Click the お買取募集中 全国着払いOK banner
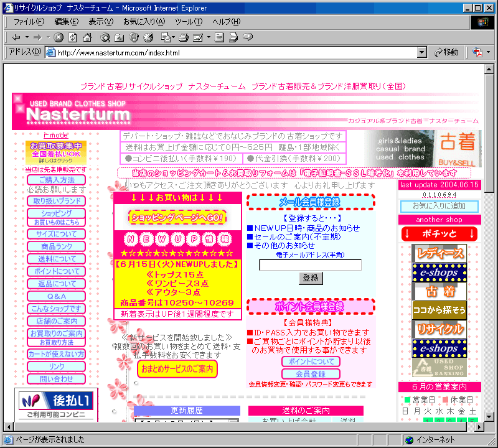498x448 pixels. tap(56, 152)
